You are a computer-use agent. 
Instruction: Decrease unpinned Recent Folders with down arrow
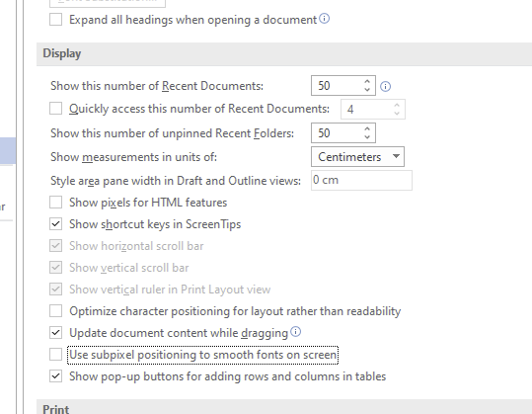pyautogui.click(x=367, y=137)
